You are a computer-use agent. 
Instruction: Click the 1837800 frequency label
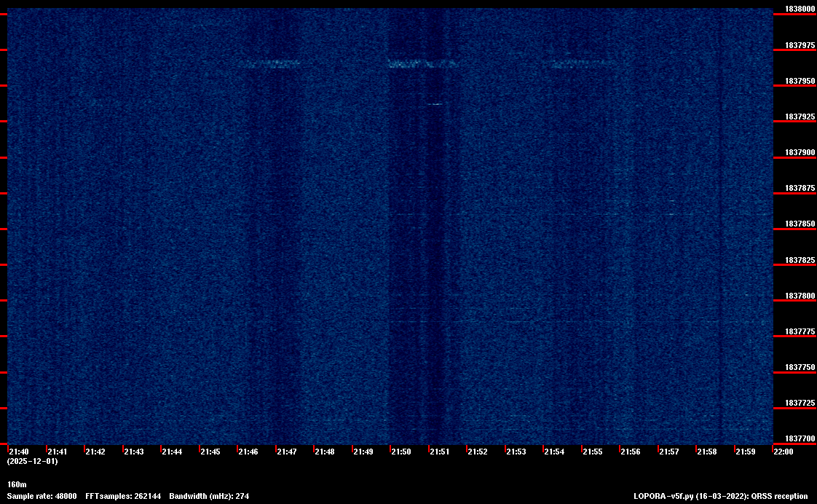click(800, 296)
